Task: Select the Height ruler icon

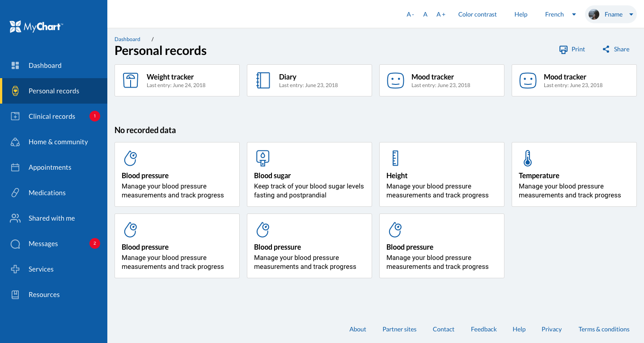Action: [x=394, y=158]
